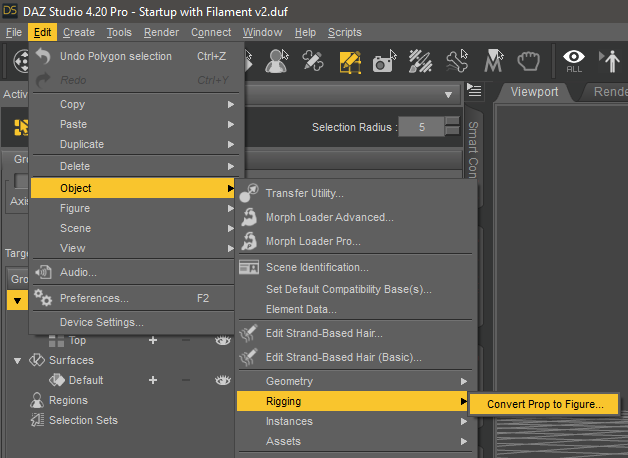Screen dimensions: 628x458
Task: Click the Morph Loader Pro icon
Action: [249, 241]
